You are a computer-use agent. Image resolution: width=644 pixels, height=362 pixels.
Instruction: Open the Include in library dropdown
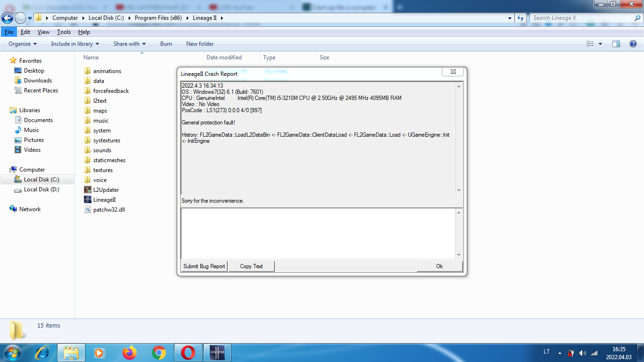[x=75, y=44]
